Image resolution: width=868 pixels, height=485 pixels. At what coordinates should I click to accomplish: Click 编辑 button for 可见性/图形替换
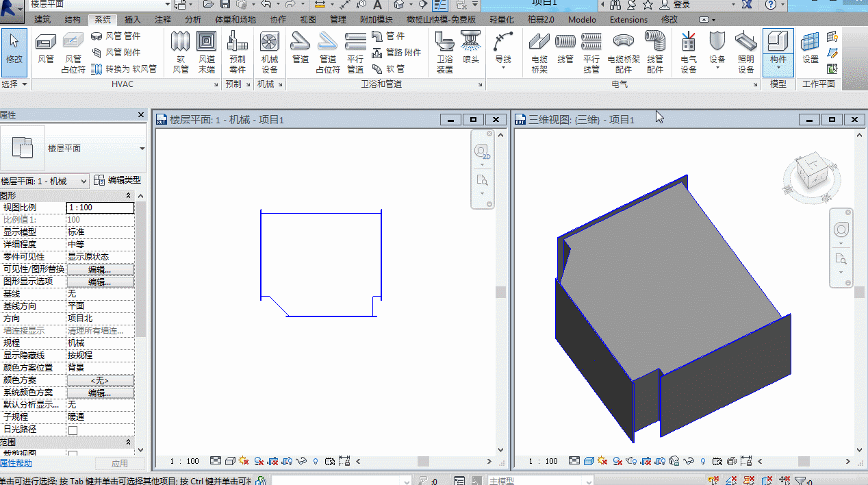[100, 269]
